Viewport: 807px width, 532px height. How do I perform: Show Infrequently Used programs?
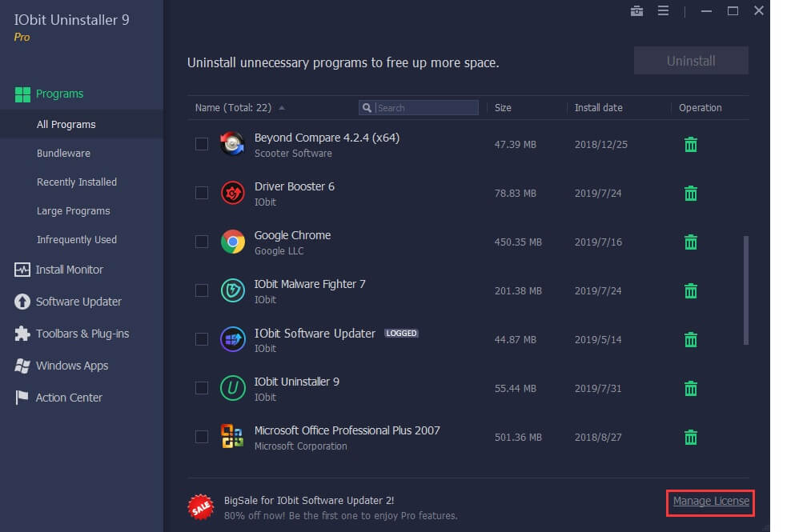(x=77, y=240)
